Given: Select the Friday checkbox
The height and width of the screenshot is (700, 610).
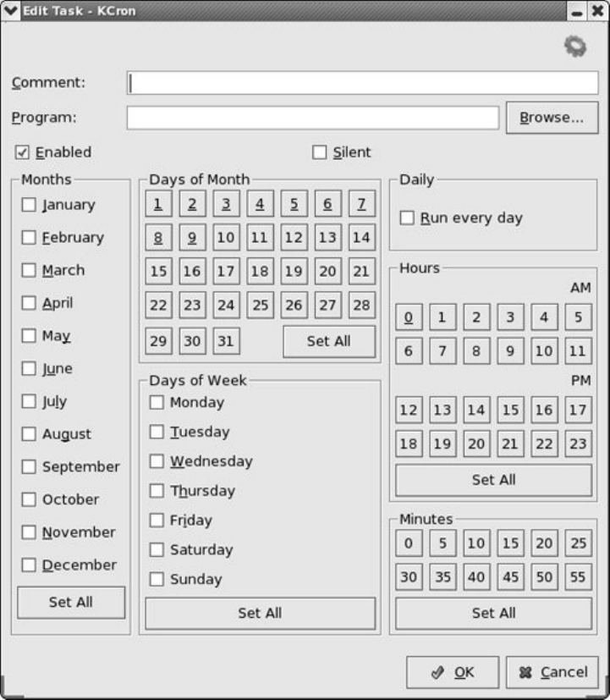Looking at the screenshot, I should click(x=157, y=521).
